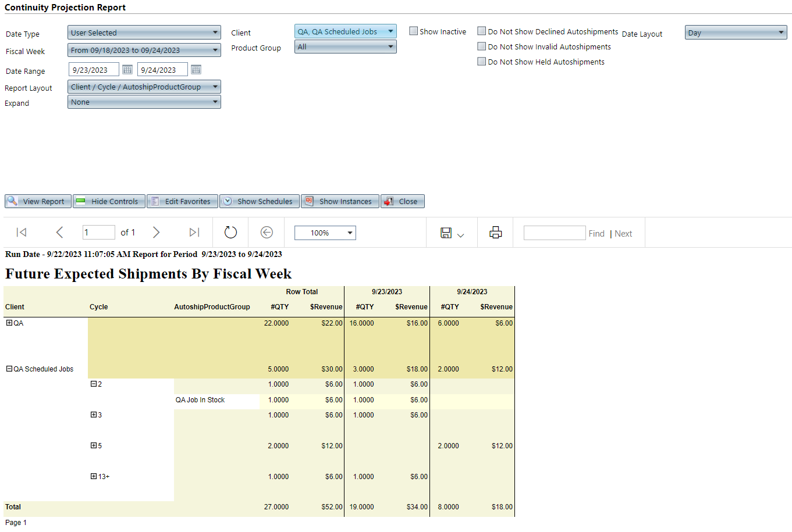The image size is (792, 532).
Task: Click the current page number field
Action: (99, 233)
